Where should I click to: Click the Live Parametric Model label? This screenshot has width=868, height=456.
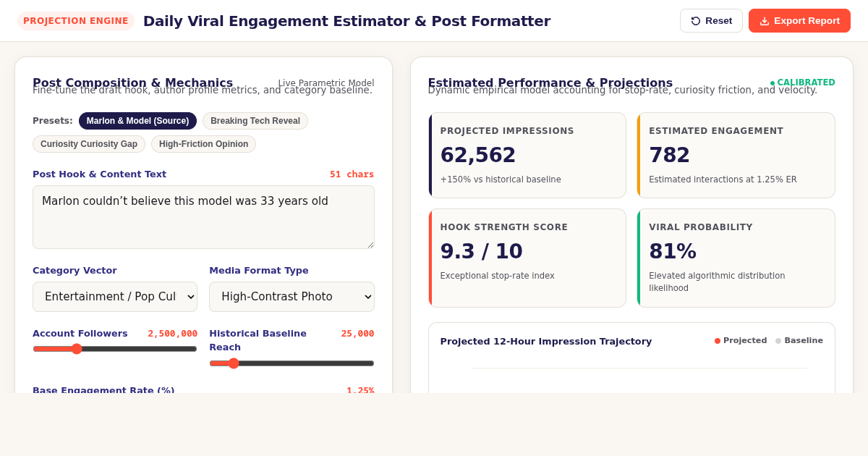coord(326,83)
